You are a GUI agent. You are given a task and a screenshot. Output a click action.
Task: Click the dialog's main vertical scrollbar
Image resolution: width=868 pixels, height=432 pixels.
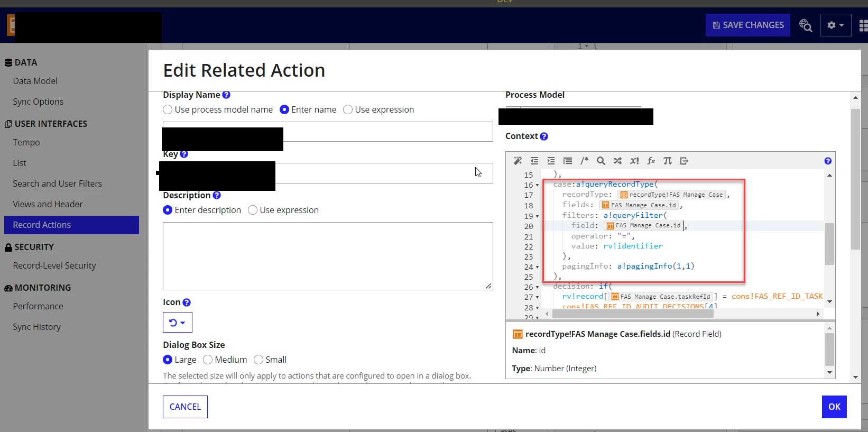click(x=855, y=180)
